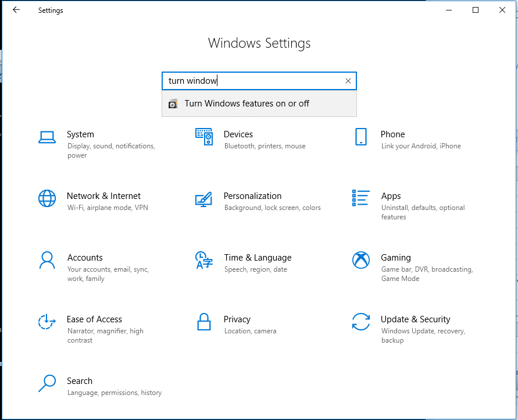
Task: Open the Devices keyboard and speaker icon
Action: click(x=204, y=137)
